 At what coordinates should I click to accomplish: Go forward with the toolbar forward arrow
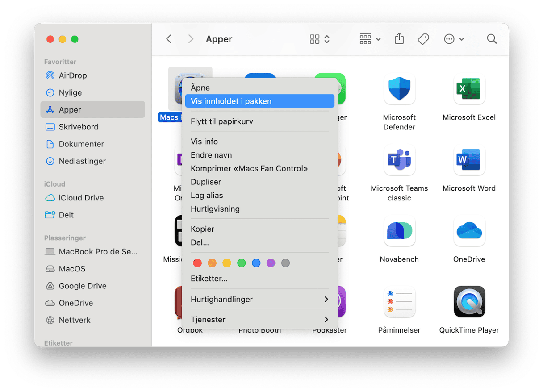click(191, 39)
